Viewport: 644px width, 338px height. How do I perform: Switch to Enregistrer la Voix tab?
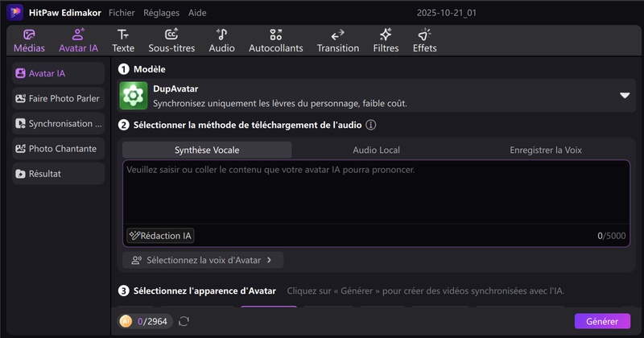pyautogui.click(x=545, y=150)
